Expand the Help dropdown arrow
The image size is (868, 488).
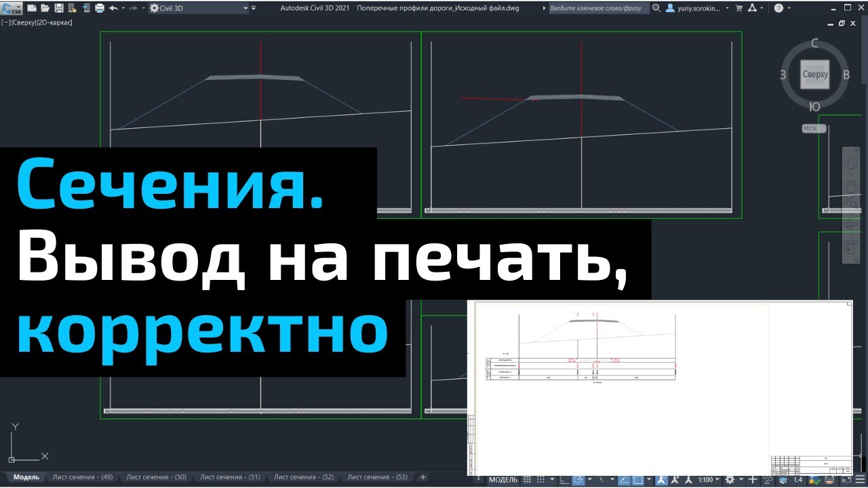789,8
